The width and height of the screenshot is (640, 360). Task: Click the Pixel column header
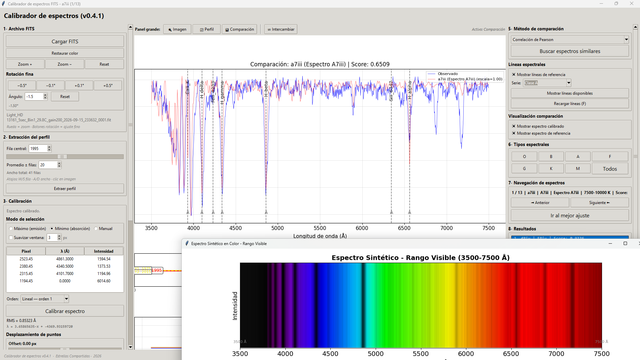(x=26, y=251)
